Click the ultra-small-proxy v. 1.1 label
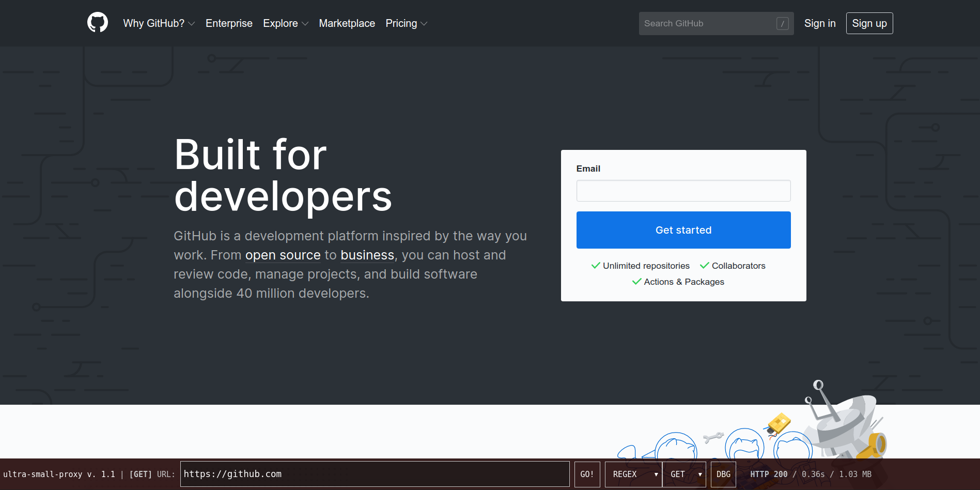 coord(59,474)
